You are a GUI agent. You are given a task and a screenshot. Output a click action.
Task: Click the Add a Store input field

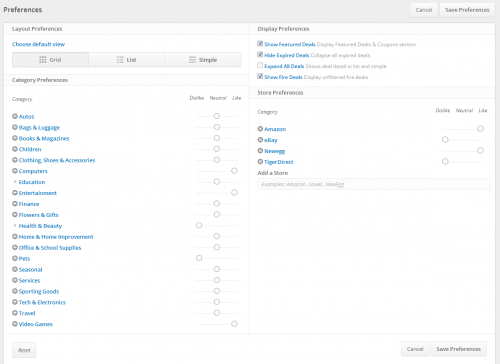pos(374,184)
